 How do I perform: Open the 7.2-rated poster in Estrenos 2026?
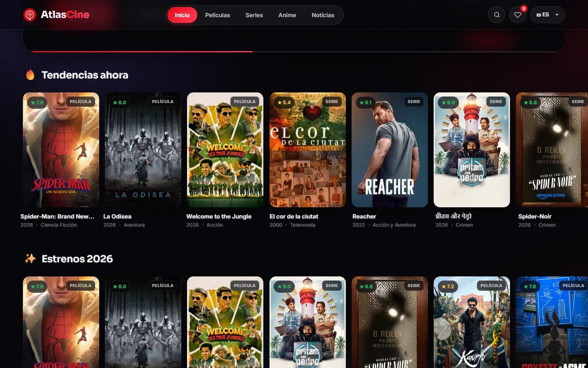coord(472,322)
